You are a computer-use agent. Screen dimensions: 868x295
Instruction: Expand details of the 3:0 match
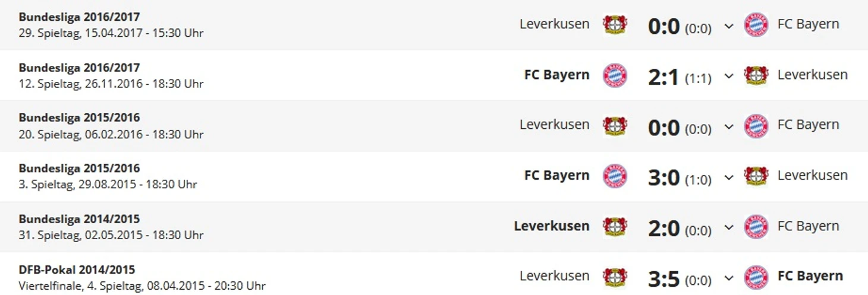pos(729,177)
